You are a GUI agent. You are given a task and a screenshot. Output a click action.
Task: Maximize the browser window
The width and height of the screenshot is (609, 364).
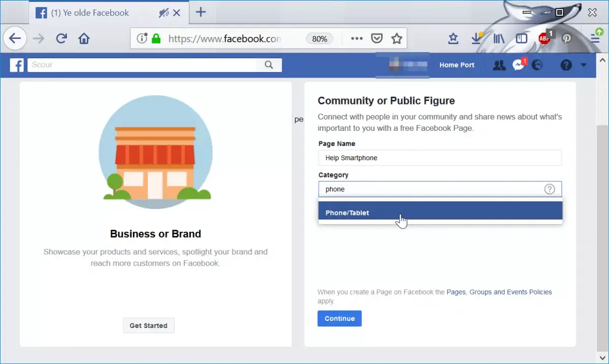click(559, 12)
